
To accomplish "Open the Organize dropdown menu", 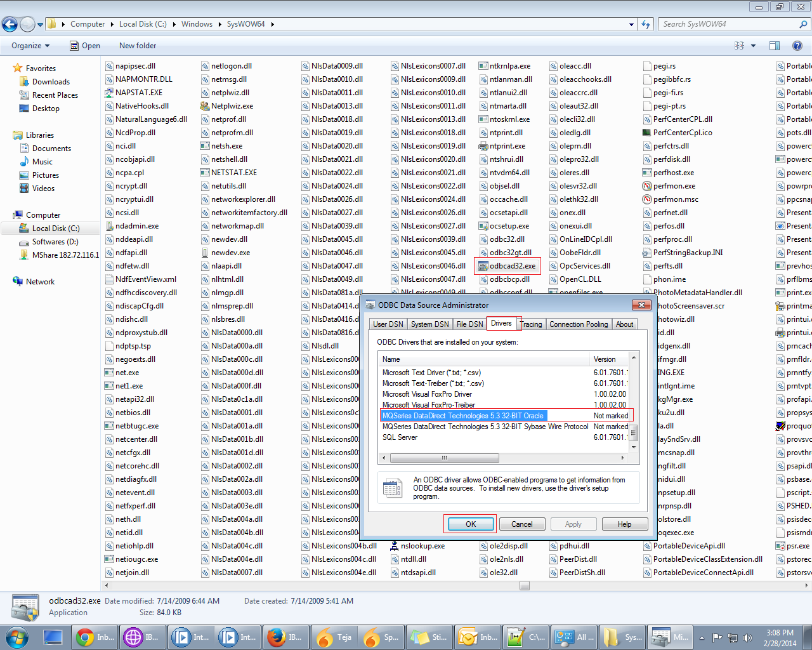I will (x=30, y=46).
